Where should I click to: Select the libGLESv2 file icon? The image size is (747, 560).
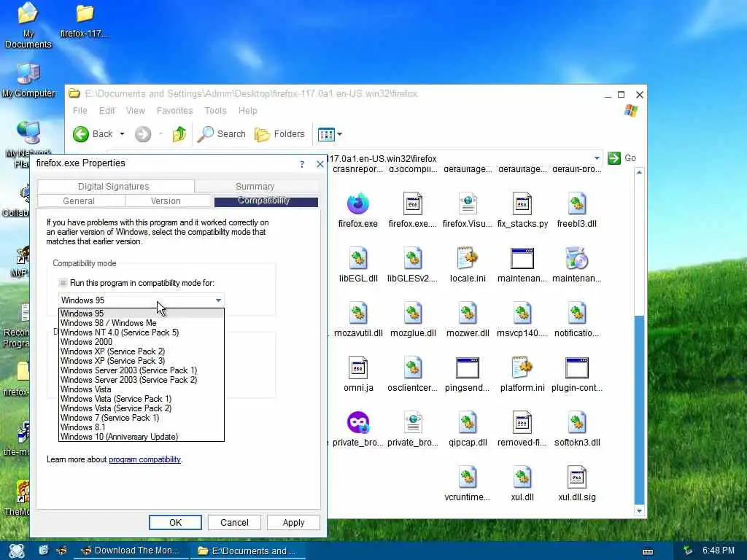tap(413, 259)
